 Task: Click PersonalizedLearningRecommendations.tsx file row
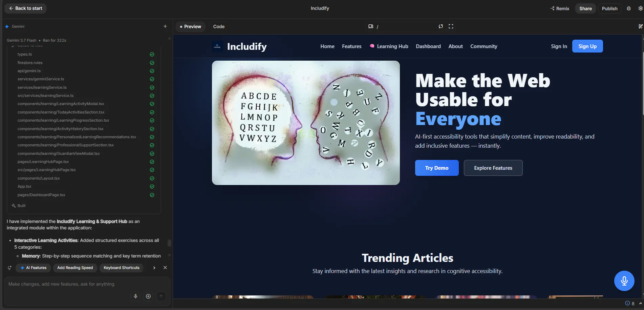point(77,137)
